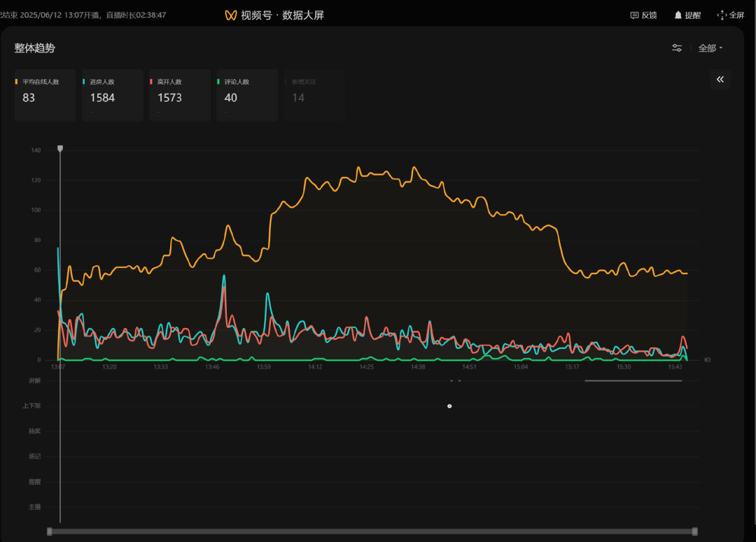The width and height of the screenshot is (756, 542).
Task: Toggle the 评论人数 metric card
Action: 246,95
